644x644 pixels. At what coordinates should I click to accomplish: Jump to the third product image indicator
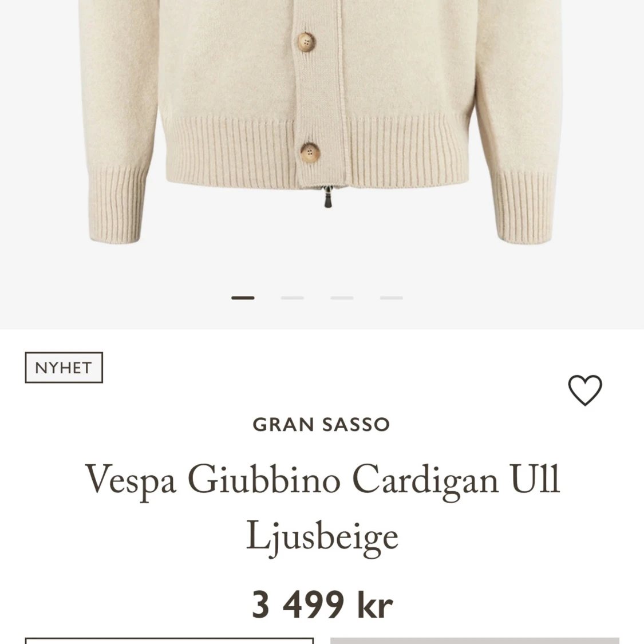coord(342,298)
